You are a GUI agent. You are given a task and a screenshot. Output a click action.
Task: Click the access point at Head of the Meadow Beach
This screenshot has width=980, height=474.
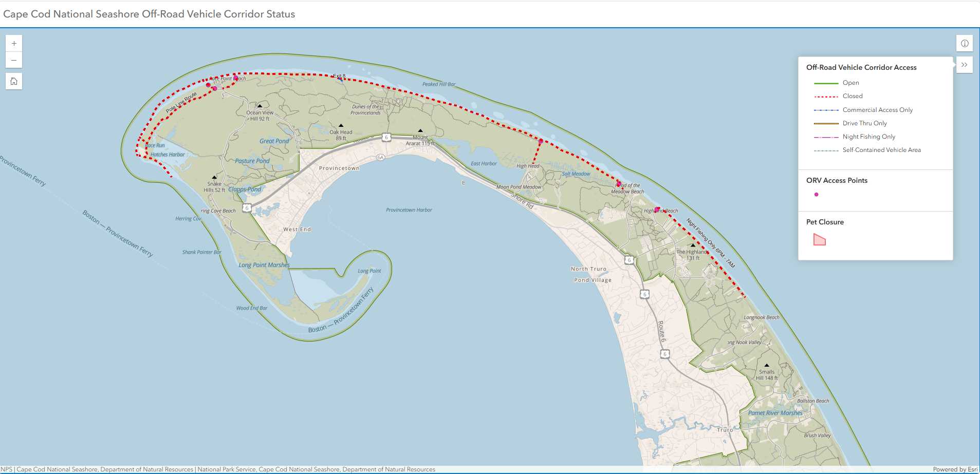619,183
